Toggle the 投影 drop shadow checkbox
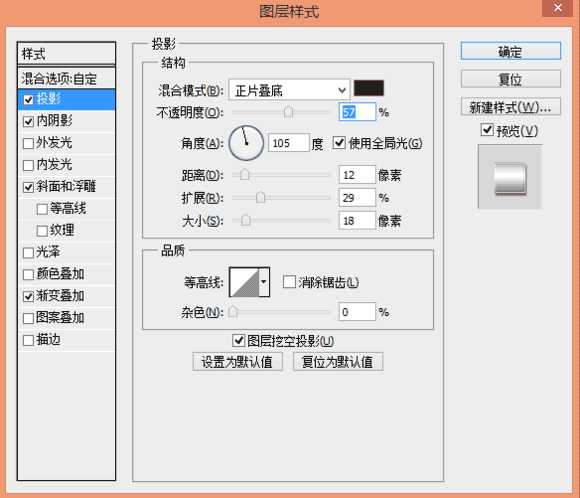 coord(28,100)
